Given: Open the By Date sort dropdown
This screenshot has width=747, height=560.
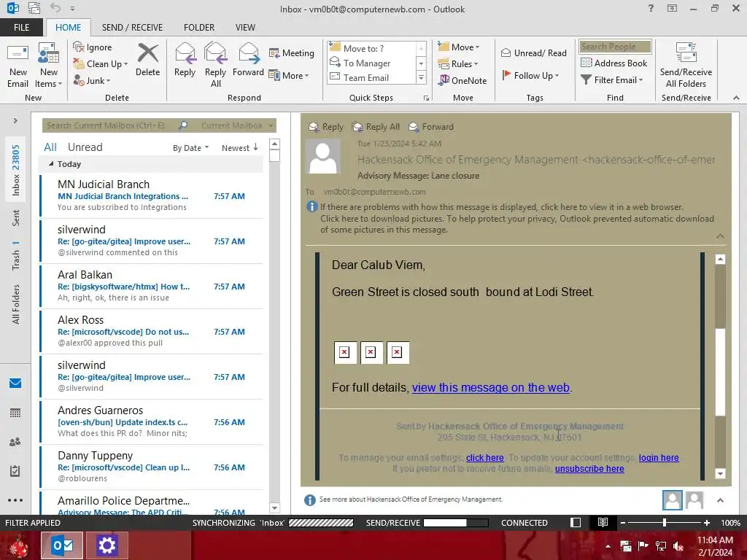Looking at the screenshot, I should coord(190,148).
